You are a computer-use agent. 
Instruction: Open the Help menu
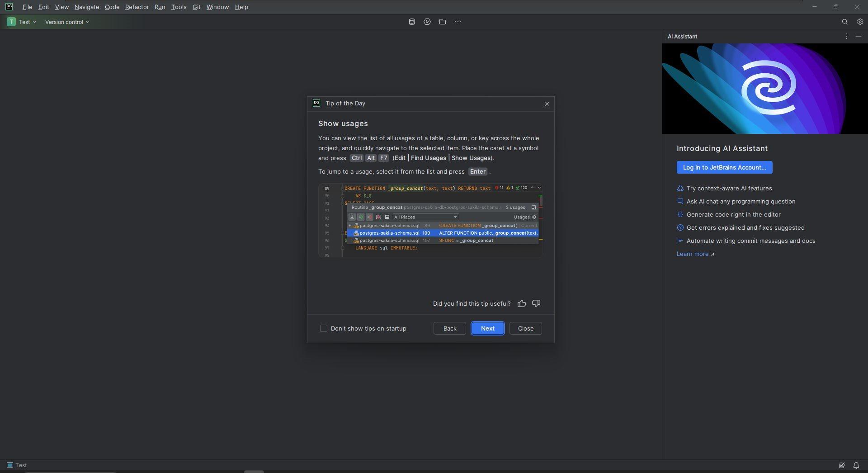tap(241, 7)
